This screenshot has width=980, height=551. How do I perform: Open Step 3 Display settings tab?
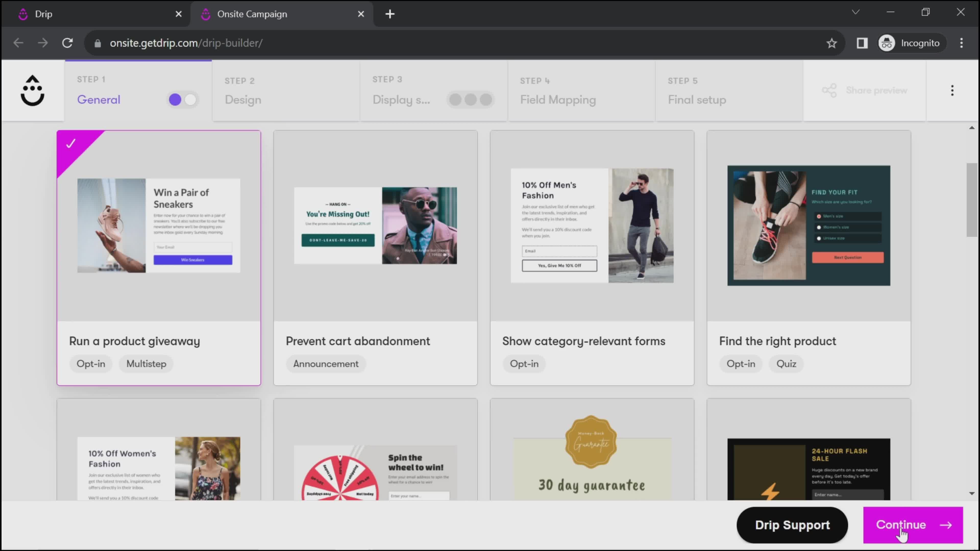[434, 91]
